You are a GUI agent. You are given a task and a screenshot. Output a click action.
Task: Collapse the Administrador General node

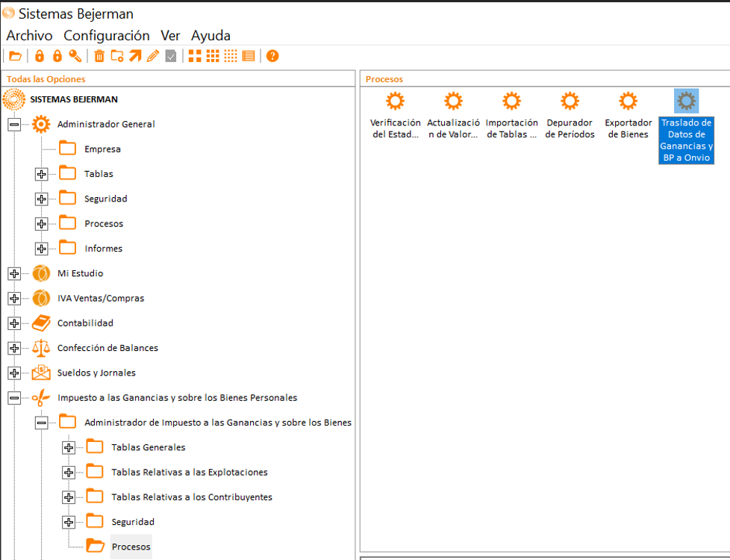click(x=14, y=125)
